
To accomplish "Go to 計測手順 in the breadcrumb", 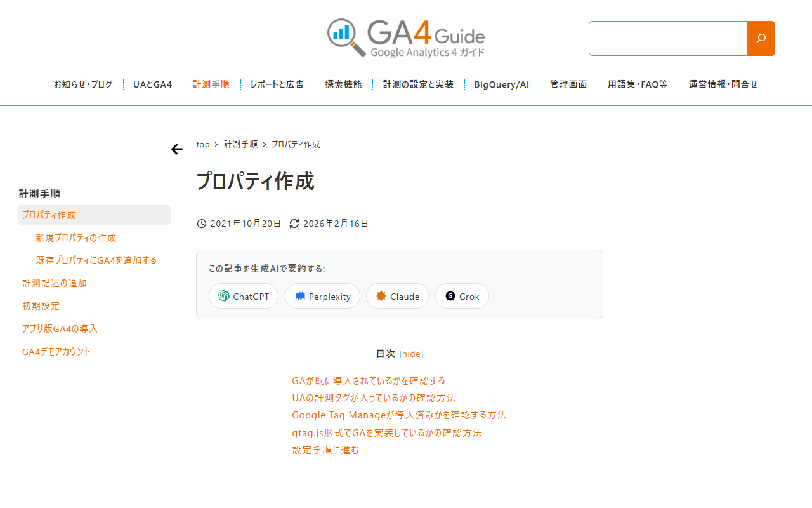I will coord(241,144).
